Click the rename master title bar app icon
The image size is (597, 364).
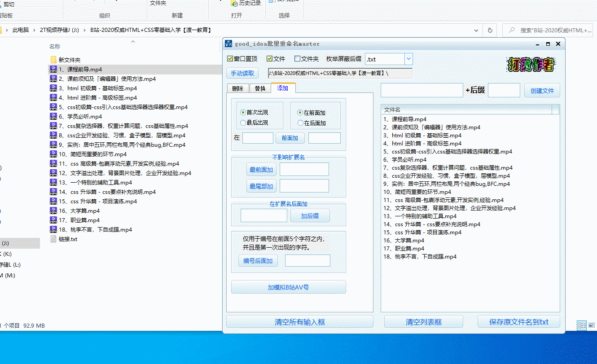228,44
